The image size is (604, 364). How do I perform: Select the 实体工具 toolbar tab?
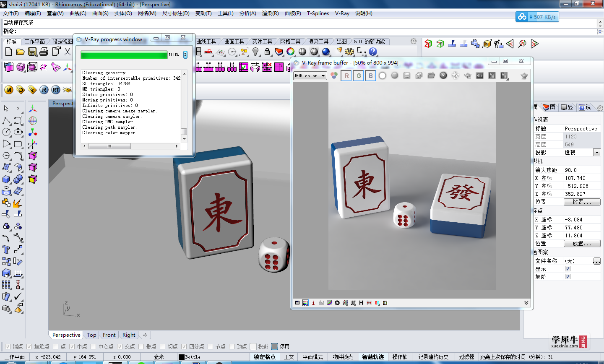coord(262,42)
